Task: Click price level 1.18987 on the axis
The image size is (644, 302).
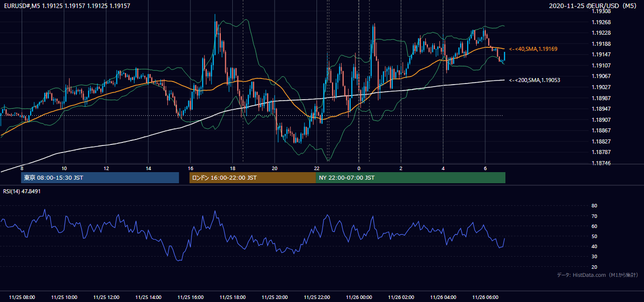Action: 602,98
